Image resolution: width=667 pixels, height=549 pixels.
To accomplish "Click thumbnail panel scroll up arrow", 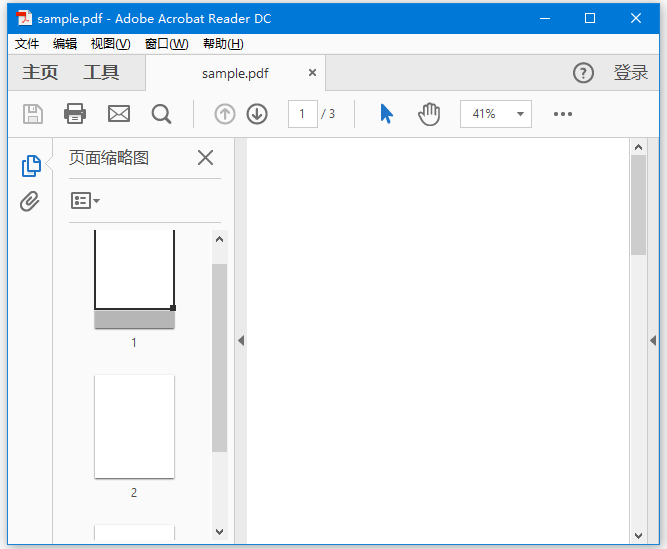I will [219, 239].
